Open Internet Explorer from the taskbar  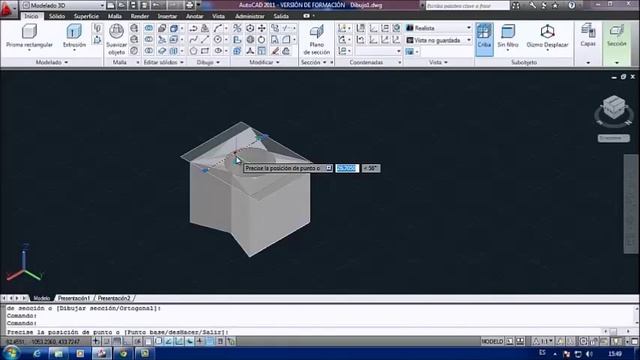(x=37, y=353)
